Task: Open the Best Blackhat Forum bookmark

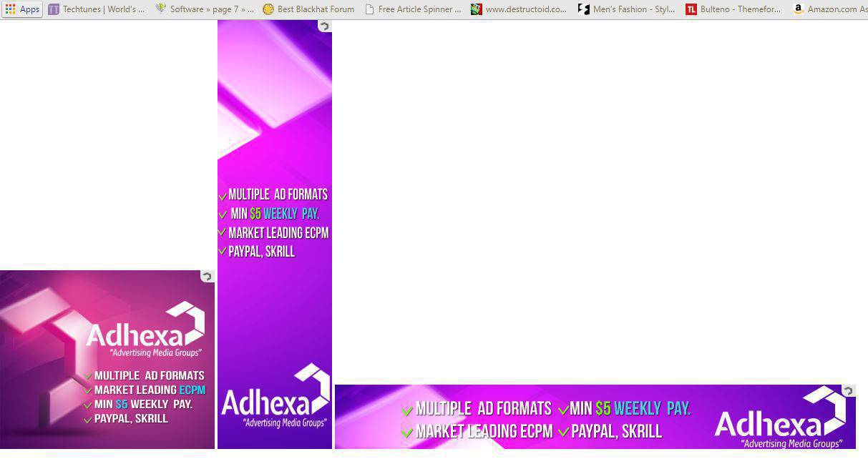Action: 308,9
